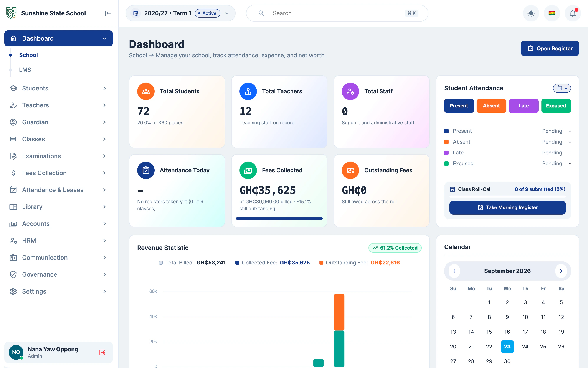The width and height of the screenshot is (588, 368).
Task: Open the Communication menu item
Action: 58,258
